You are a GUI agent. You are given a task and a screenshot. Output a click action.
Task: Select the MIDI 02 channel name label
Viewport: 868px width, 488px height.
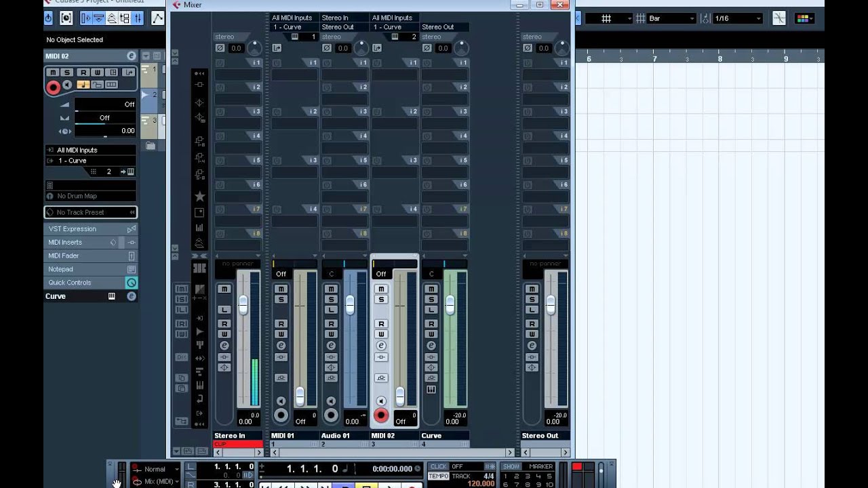pos(395,436)
